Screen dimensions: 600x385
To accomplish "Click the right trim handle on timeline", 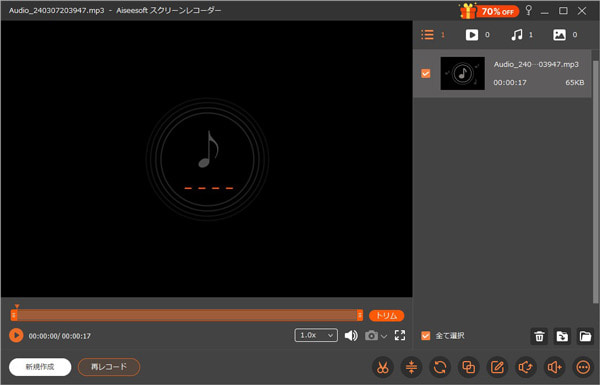I will [x=360, y=315].
